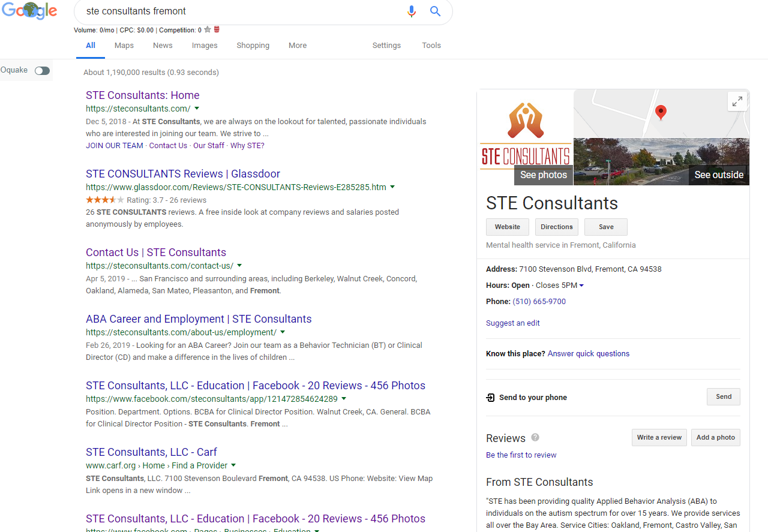This screenshot has height=532, width=768.
Task: Open dropdown arrow next to steconsultants.com/ URL
Action: point(197,109)
